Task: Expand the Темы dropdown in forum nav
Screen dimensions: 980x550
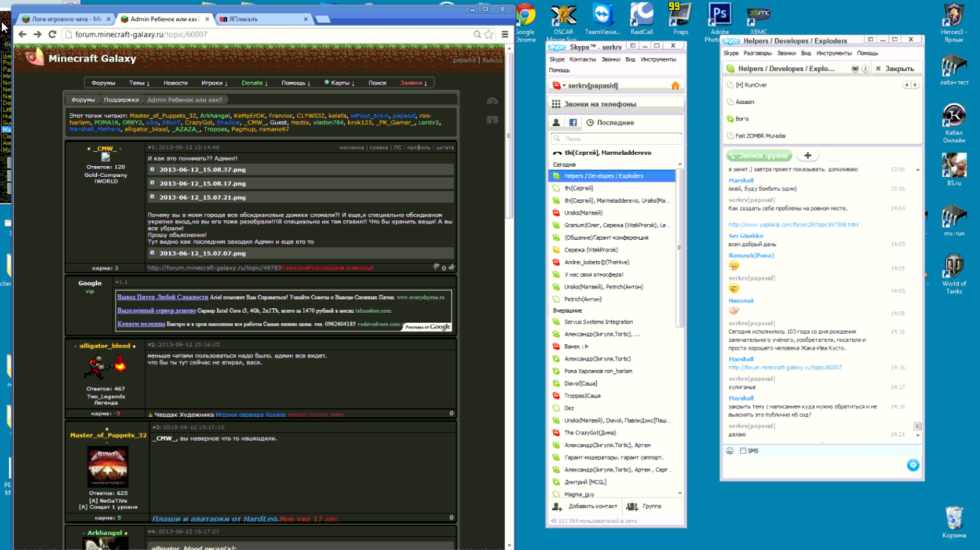Action: [139, 83]
